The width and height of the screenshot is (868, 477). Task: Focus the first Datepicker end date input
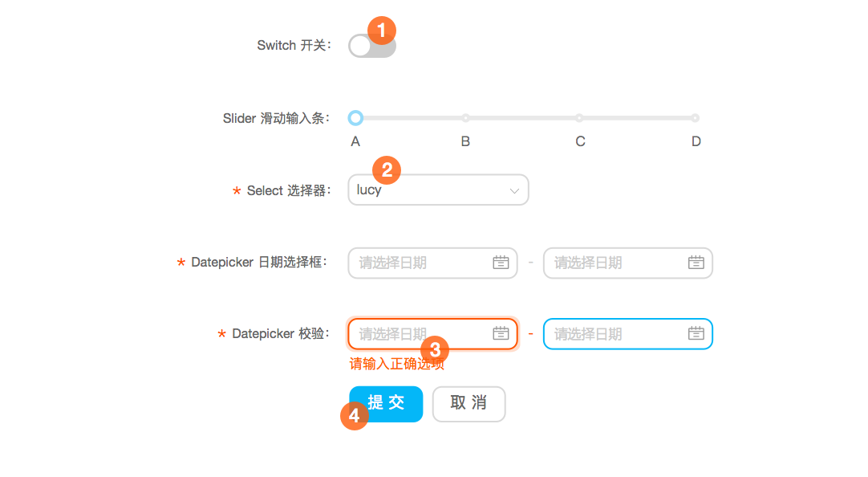click(x=628, y=263)
